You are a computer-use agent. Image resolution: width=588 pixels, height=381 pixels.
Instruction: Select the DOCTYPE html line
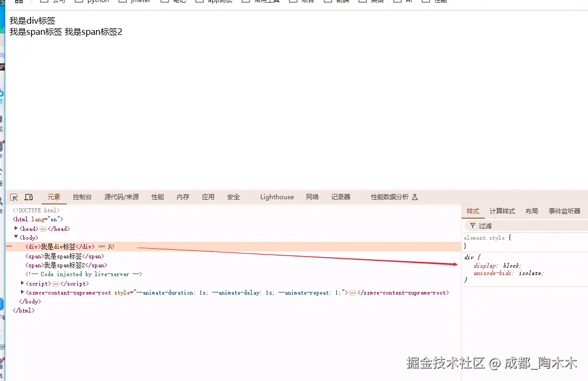(x=36, y=210)
